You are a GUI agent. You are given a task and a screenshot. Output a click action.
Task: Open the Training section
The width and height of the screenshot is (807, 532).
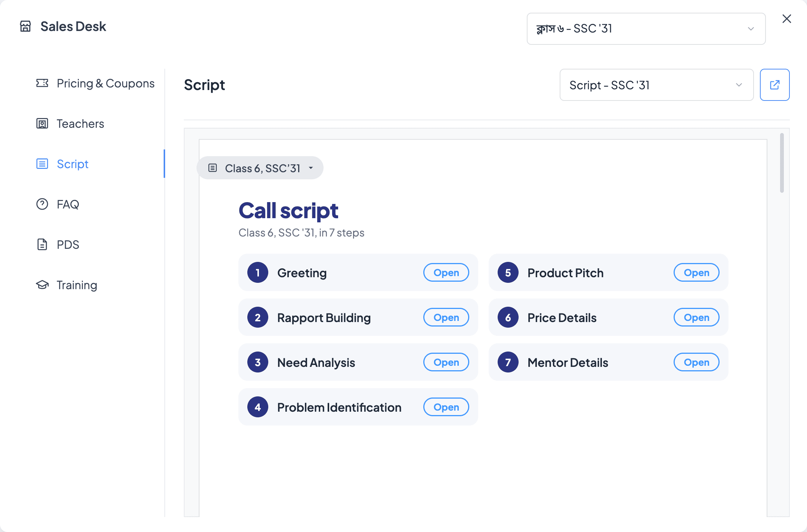67,285
